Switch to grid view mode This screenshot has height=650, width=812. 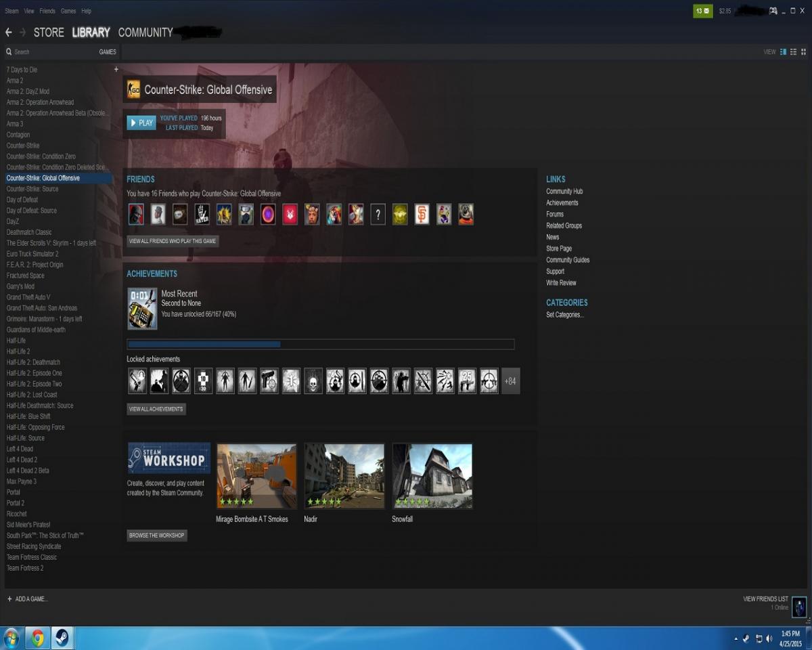tap(803, 51)
